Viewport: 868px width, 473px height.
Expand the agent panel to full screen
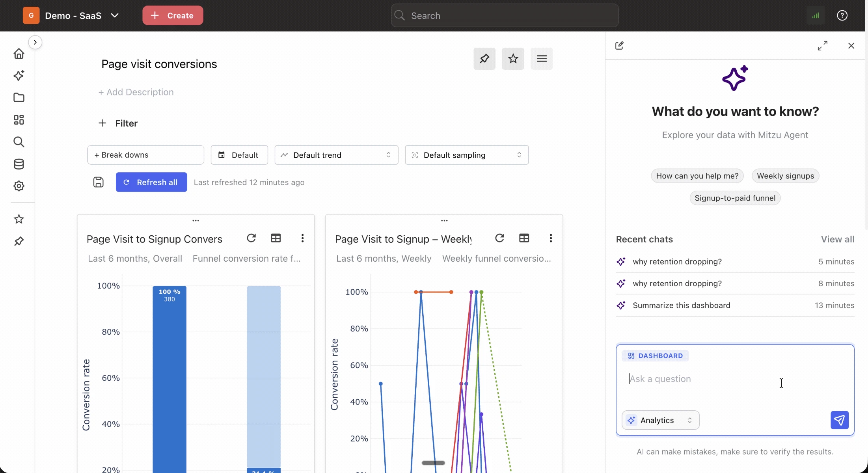[x=823, y=45]
